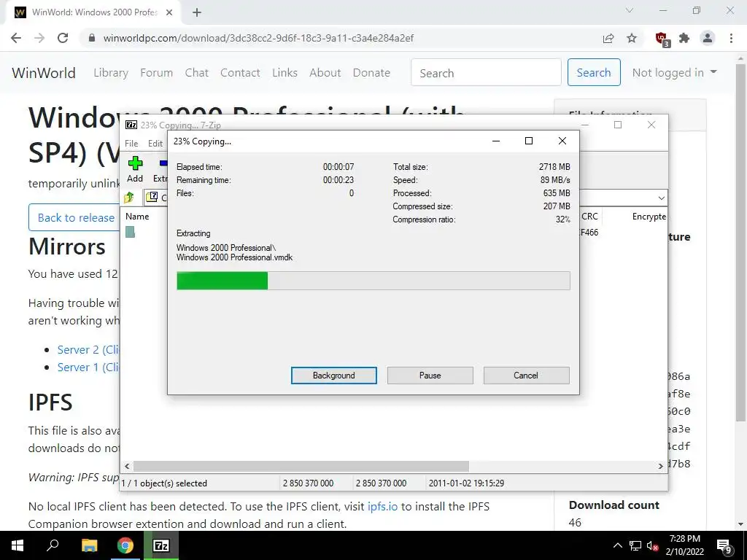Expand the Not logged in dropdown
Screen dimensions: 747x560
click(x=674, y=72)
